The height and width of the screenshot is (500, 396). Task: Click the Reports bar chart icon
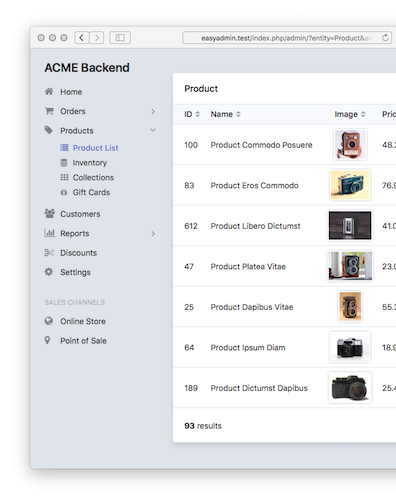point(49,233)
